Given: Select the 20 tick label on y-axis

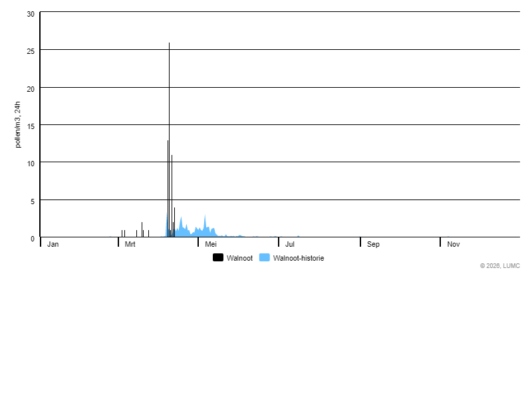Looking at the screenshot, I should coord(31,88).
